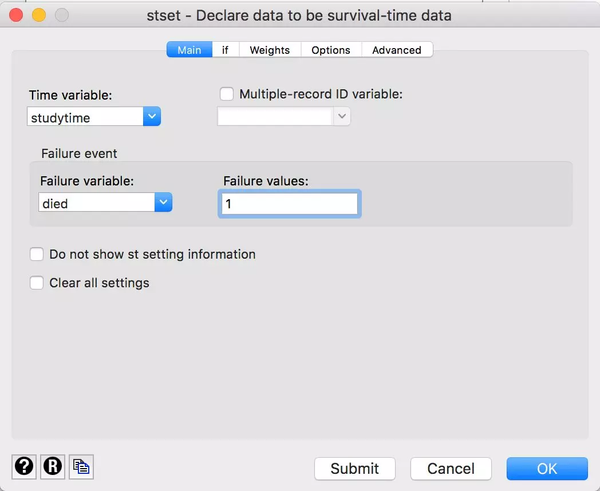The image size is (600, 491).
Task: Click the reset R icon
Action: coord(52,467)
